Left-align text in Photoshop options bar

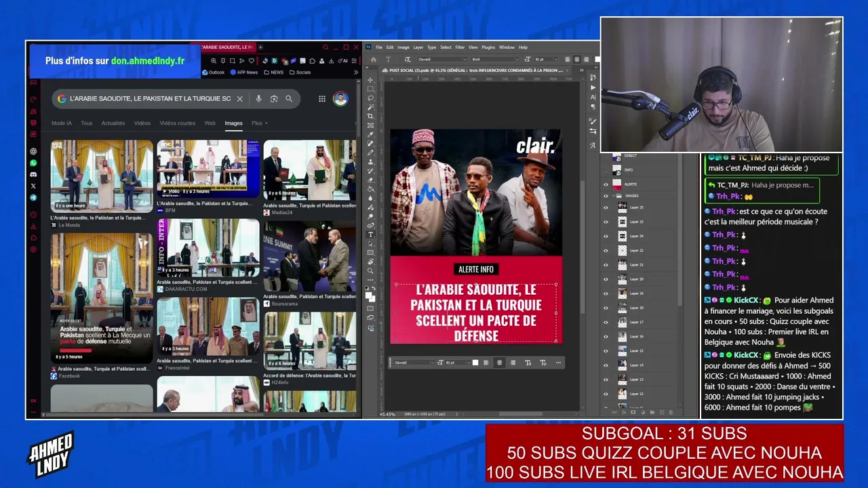coord(569,60)
